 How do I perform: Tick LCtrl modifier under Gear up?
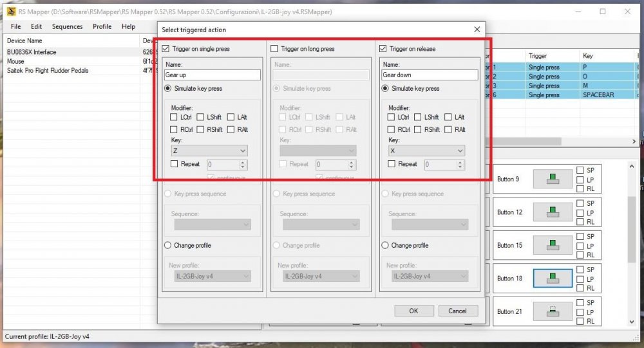coord(174,117)
